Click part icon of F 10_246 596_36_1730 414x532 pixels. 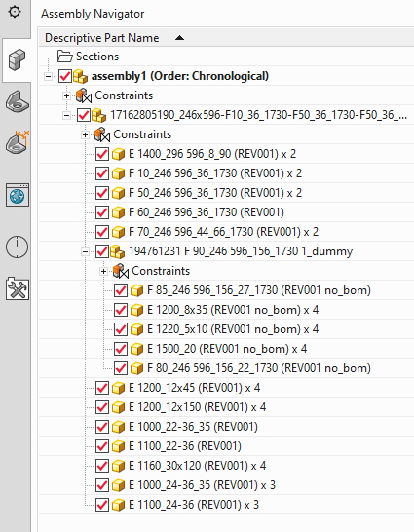click(118, 173)
